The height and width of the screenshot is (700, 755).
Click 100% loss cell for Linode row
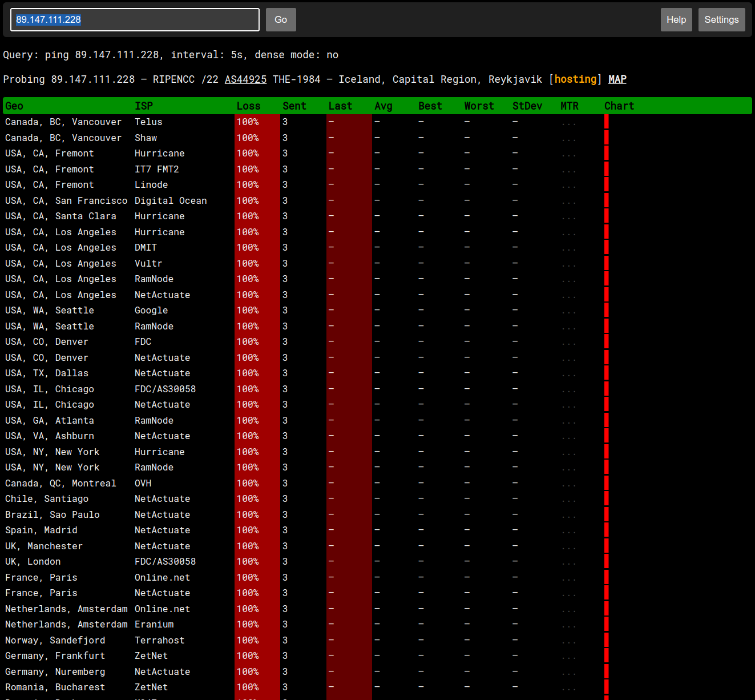pyautogui.click(x=248, y=185)
